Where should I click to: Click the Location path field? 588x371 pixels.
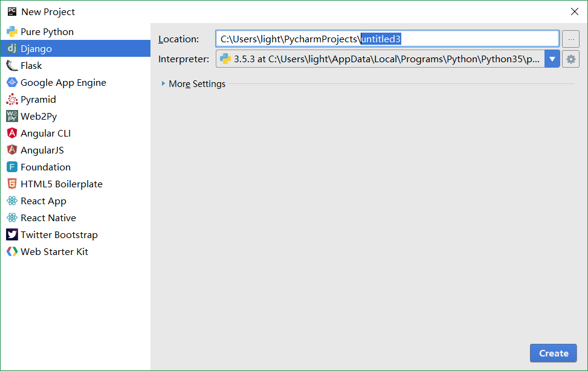click(387, 39)
